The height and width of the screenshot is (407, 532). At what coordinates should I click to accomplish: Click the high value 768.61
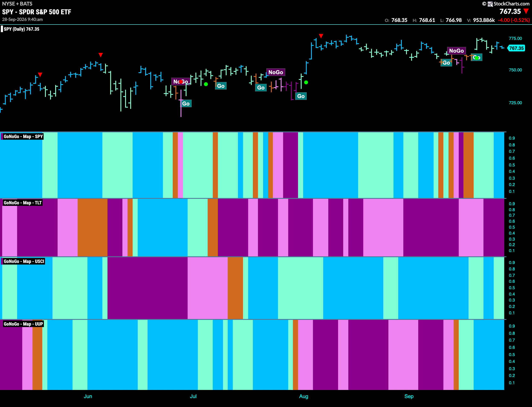pyautogui.click(x=427, y=20)
